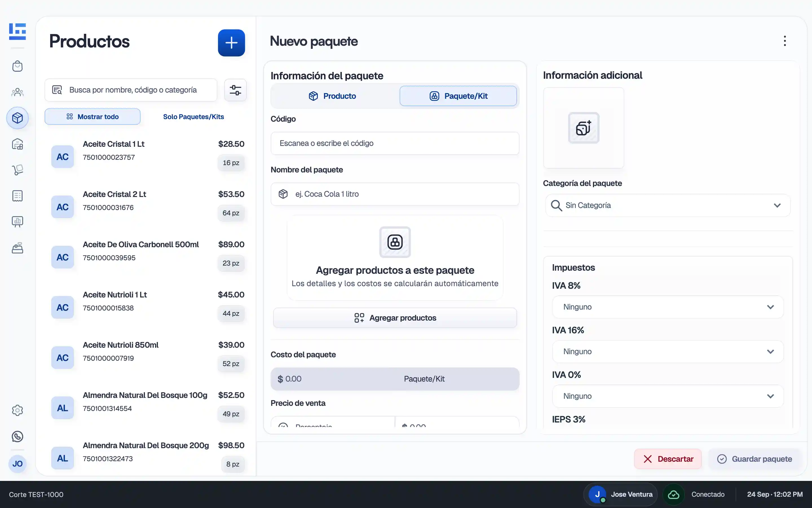Click the JO user avatar in the sidebar
Image resolution: width=812 pixels, height=508 pixels.
pos(17,464)
